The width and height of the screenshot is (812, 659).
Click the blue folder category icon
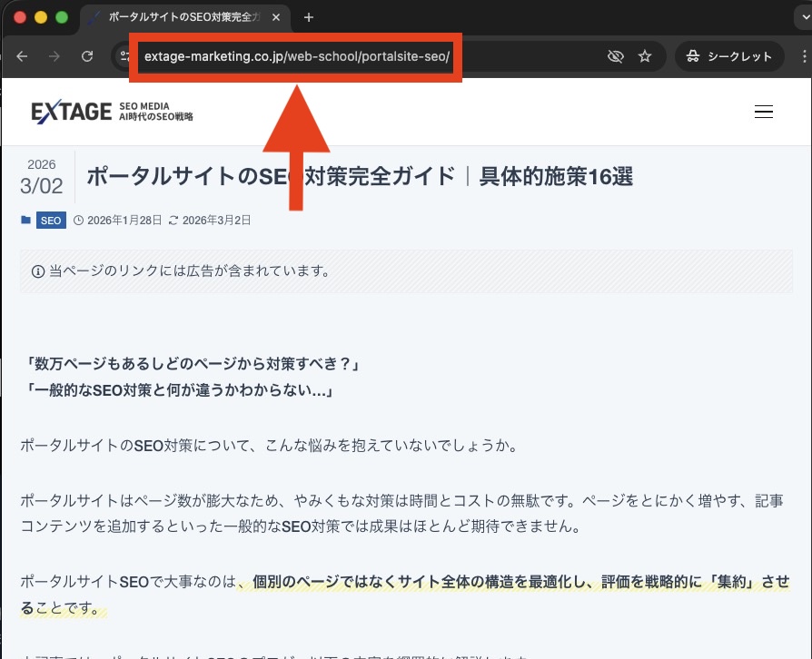point(25,220)
